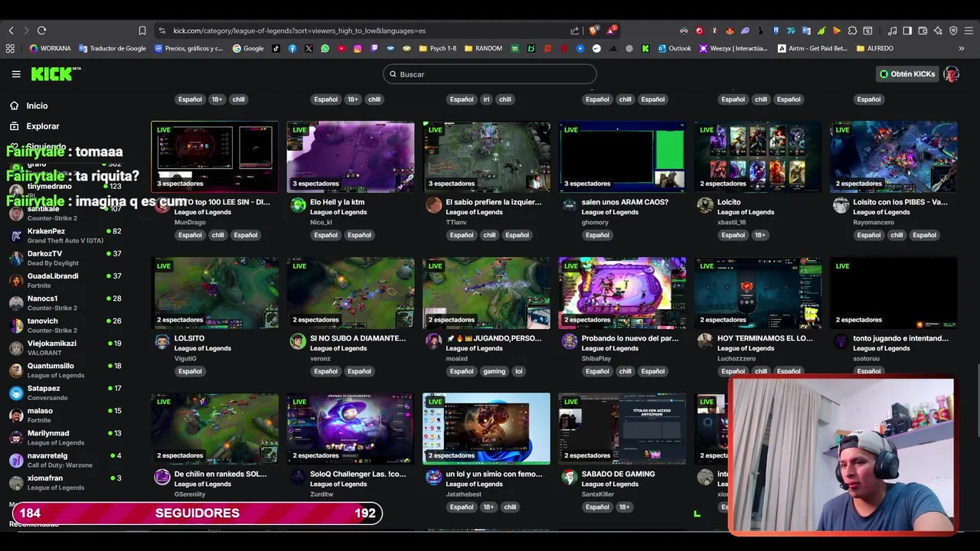Share the page using the share icon
This screenshot has height=551, width=980.
(574, 31)
